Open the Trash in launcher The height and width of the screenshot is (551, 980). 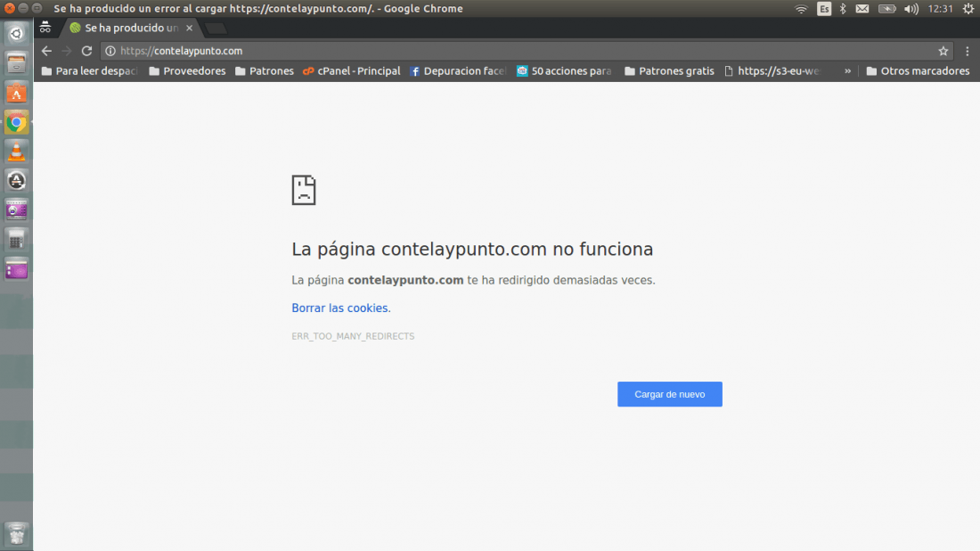[16, 535]
